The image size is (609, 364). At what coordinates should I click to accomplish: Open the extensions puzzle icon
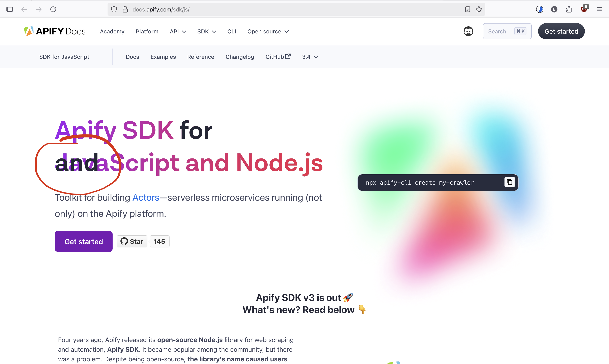[x=569, y=9]
